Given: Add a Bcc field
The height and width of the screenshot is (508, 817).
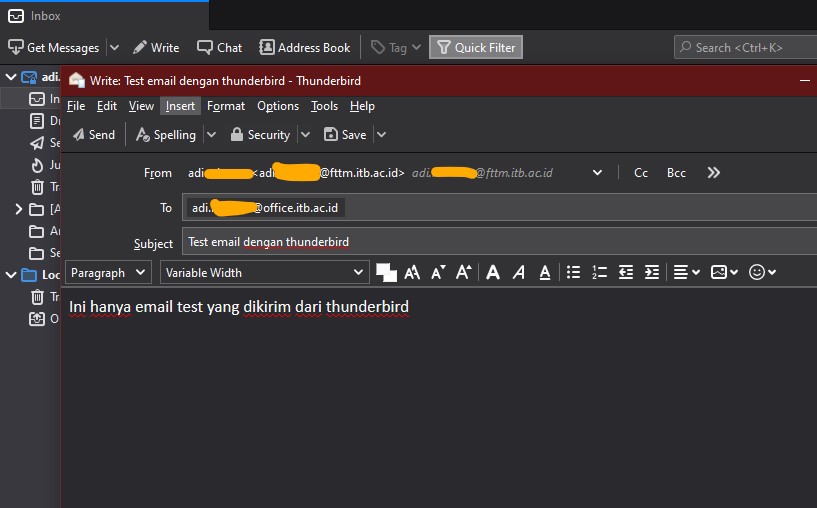Looking at the screenshot, I should (x=676, y=173).
